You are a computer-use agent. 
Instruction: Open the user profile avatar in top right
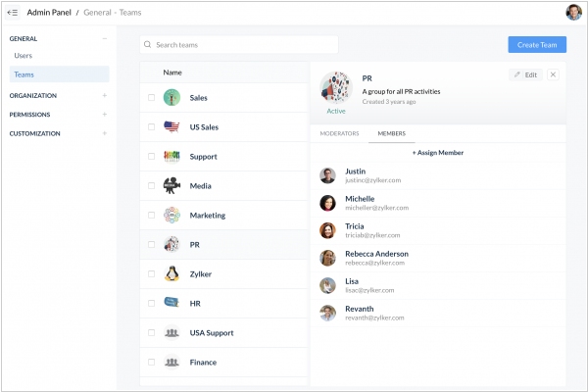pos(573,13)
